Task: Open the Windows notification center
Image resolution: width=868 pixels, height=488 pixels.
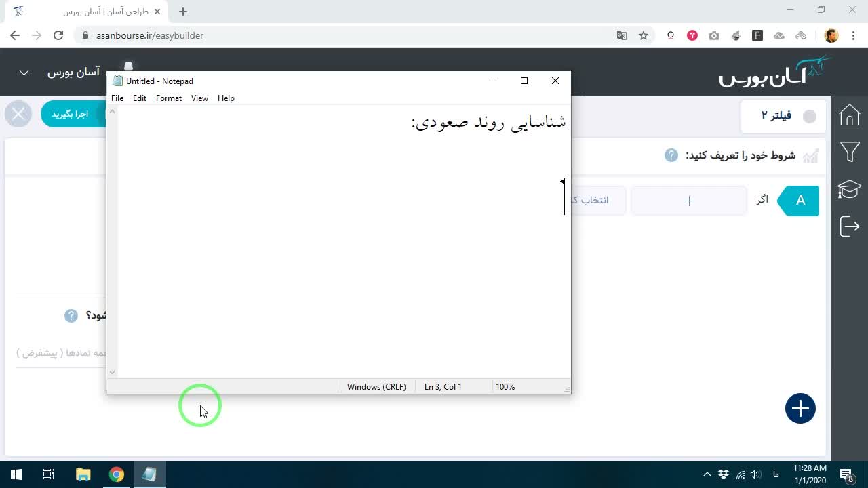Action: 846,474
